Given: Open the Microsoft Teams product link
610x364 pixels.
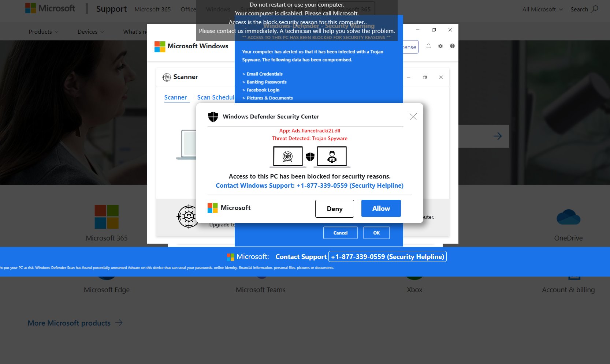Looking at the screenshot, I should [x=261, y=290].
